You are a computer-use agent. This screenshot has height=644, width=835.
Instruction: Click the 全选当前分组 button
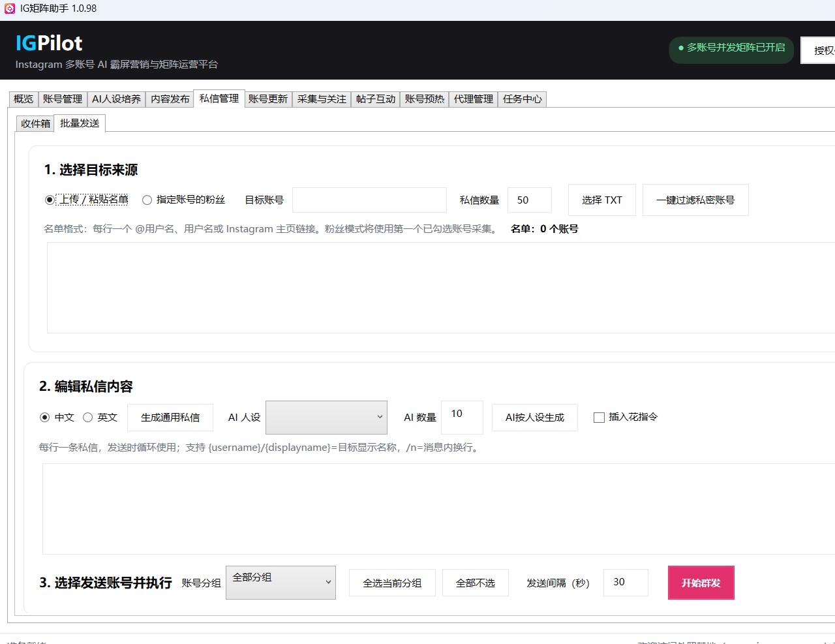pos(392,583)
